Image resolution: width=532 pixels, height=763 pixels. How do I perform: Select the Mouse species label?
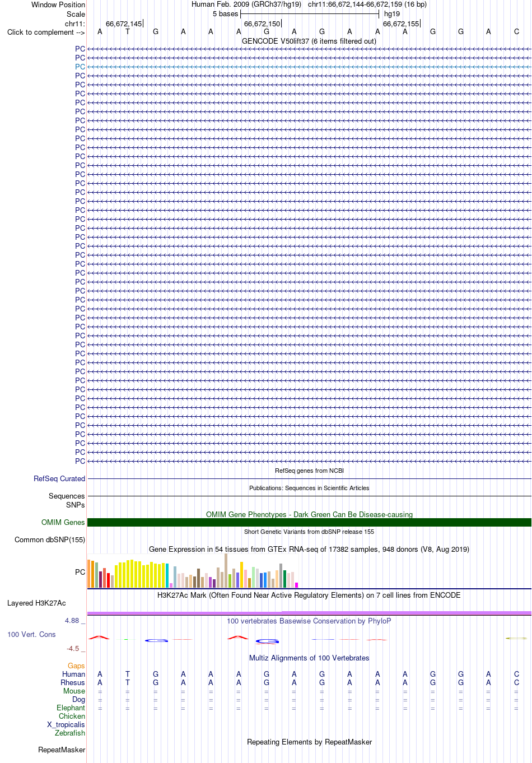click(x=74, y=691)
